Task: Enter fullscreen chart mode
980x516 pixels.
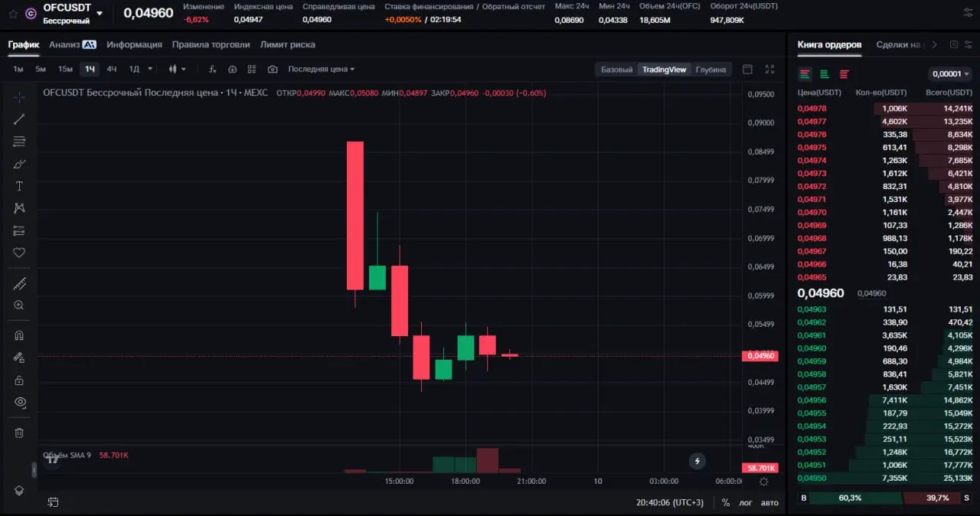Action: click(769, 69)
